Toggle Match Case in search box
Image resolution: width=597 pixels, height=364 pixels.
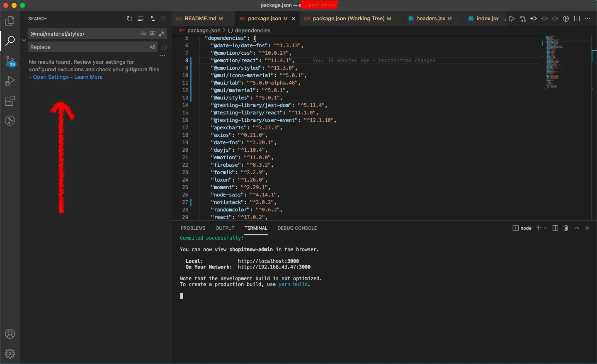[x=143, y=34]
